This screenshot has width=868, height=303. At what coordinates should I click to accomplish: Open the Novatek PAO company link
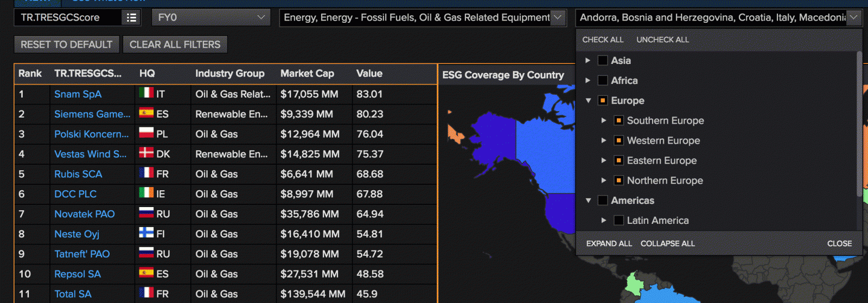click(x=85, y=214)
